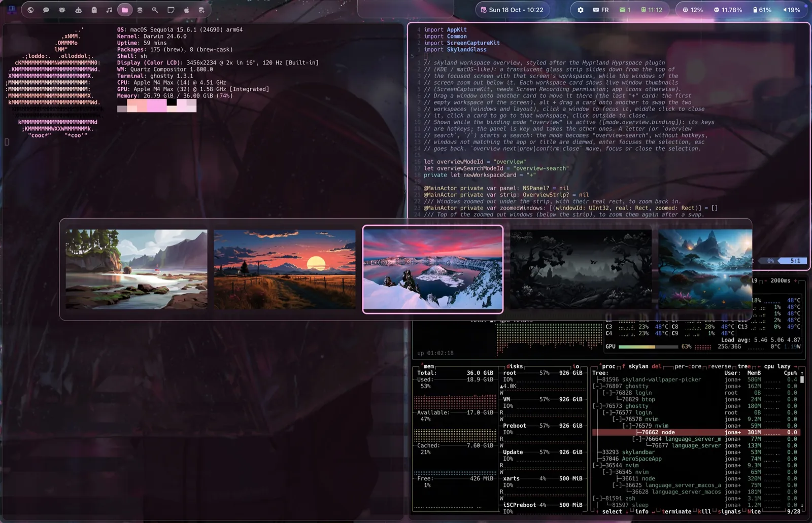Click kill in btop process footer
The width and height of the screenshot is (812, 523).
(x=704, y=511)
